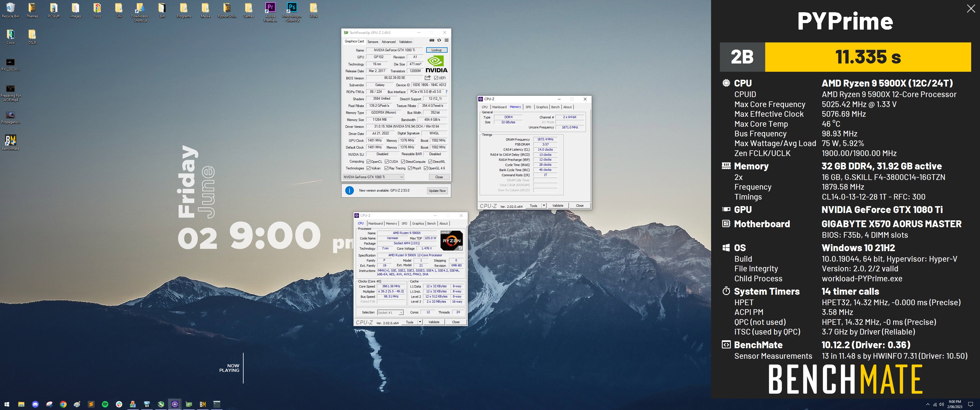Open the Windows Start menu
Image resolution: width=980 pixels, height=410 pixels.
7,404
